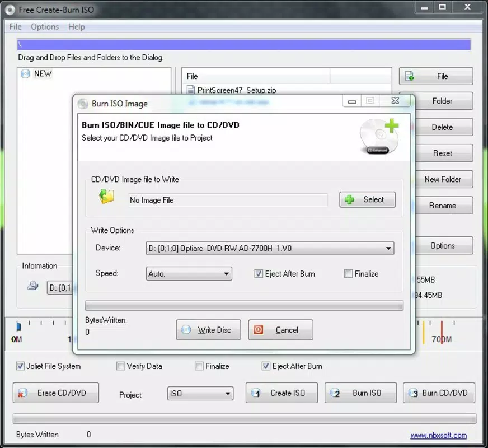Close the Free Create-Burn ISO main window
This screenshot has height=448, width=488.
pyautogui.click(x=467, y=7)
